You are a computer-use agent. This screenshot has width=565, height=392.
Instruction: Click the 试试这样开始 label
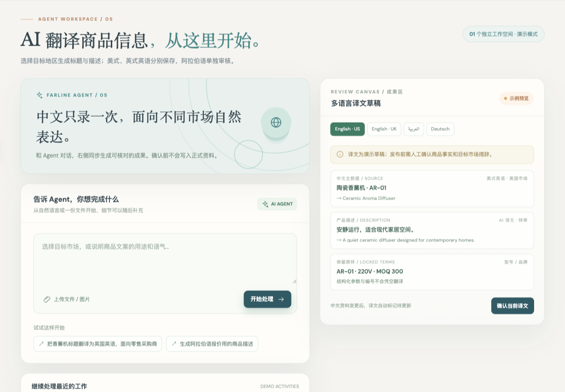pos(49,327)
